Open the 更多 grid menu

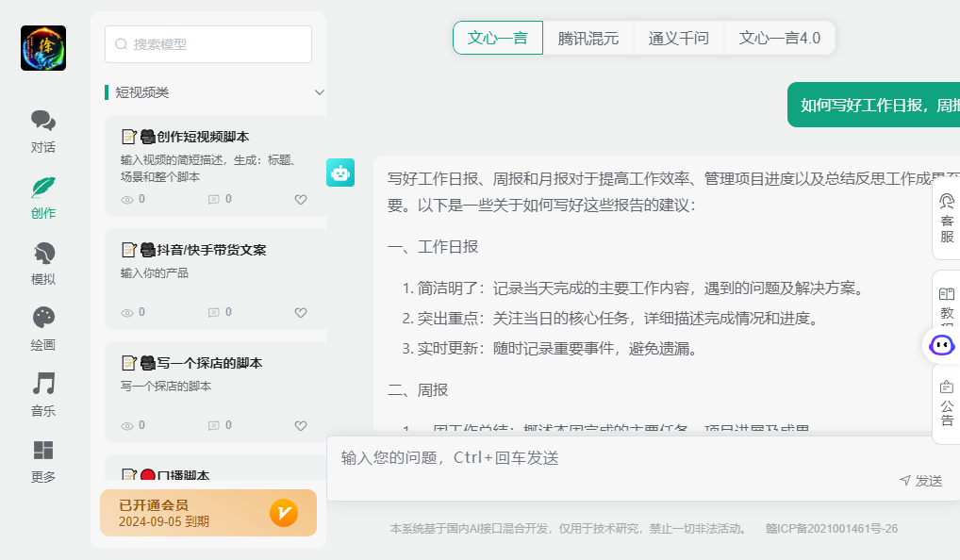43,461
